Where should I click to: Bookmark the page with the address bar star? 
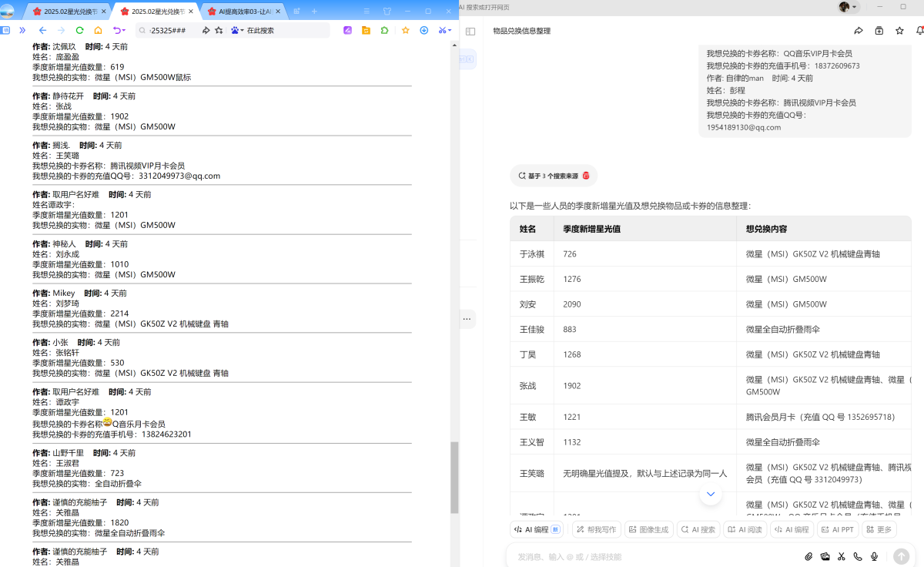[219, 30]
